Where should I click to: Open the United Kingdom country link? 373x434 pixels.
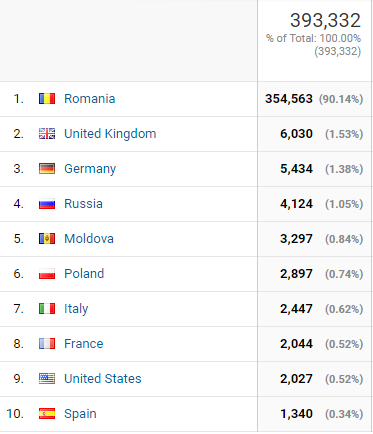point(110,134)
